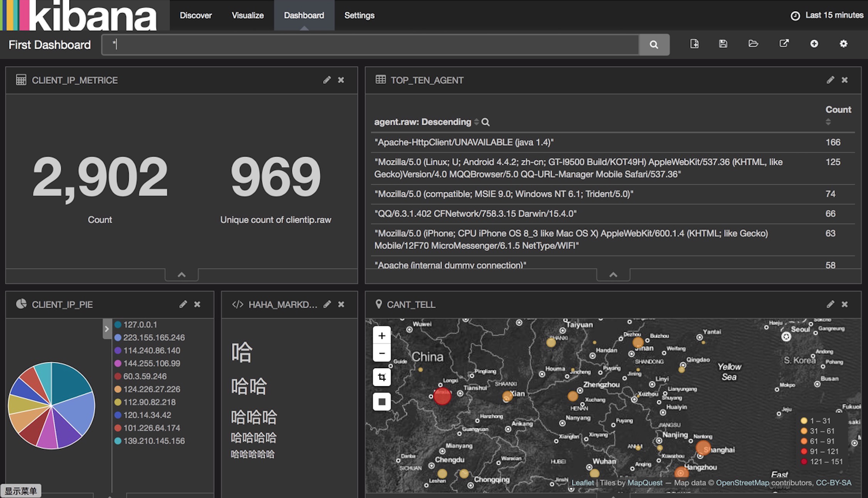Click the map fit-bounds crop icon

coord(382,377)
